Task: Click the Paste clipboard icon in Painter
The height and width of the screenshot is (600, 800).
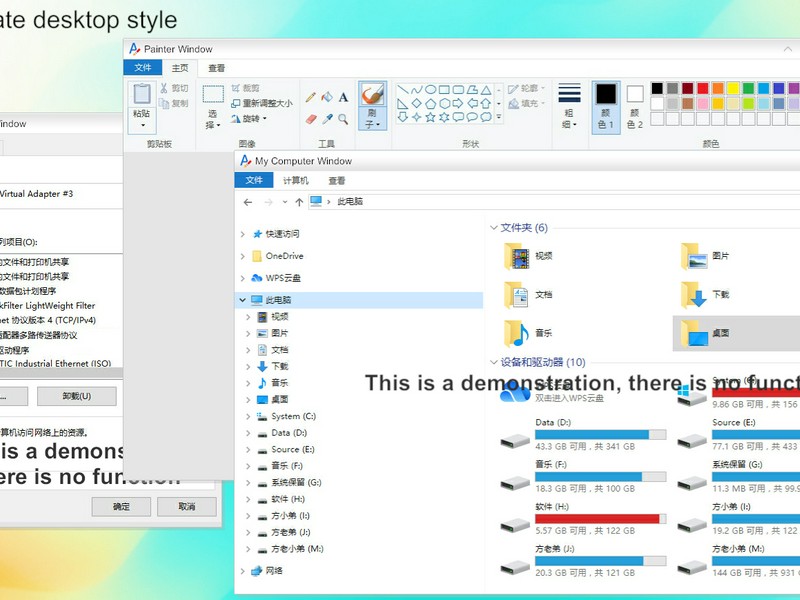Action: pyautogui.click(x=142, y=94)
